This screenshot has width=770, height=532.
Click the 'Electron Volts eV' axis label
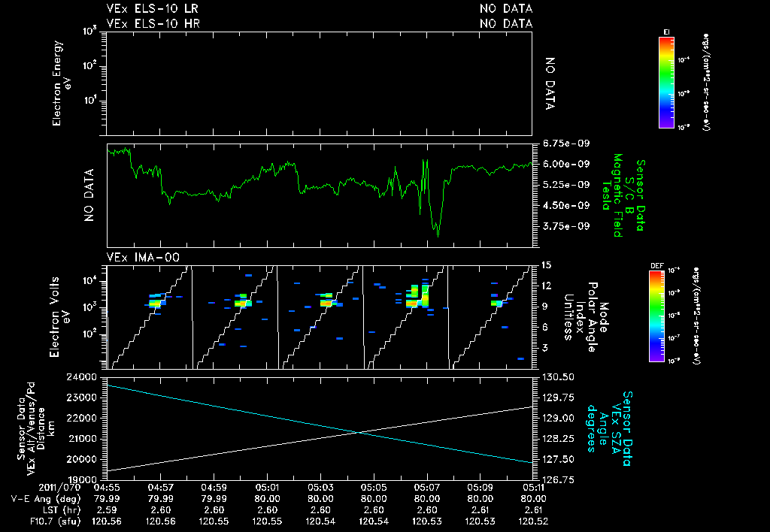click(59, 316)
